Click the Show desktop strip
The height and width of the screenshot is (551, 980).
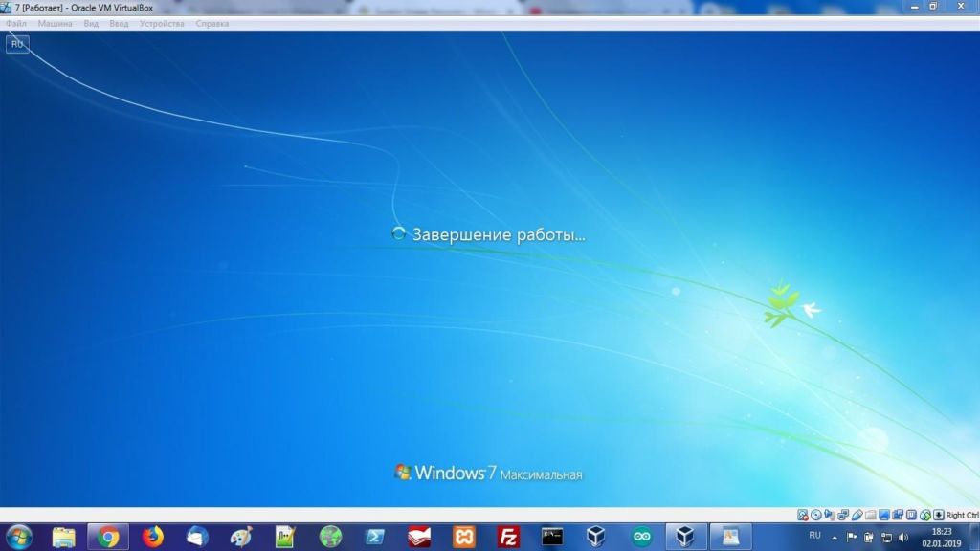pyautogui.click(x=975, y=538)
